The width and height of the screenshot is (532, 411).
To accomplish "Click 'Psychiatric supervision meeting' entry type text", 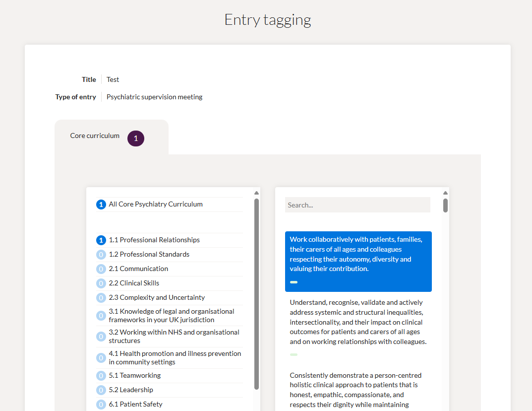I will pos(154,97).
